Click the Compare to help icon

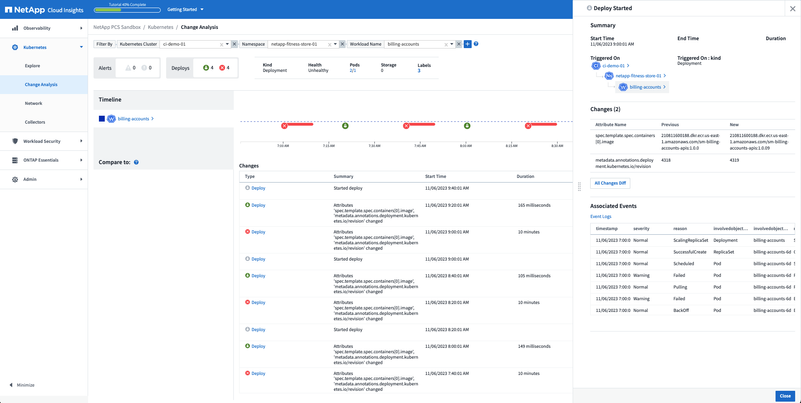136,162
